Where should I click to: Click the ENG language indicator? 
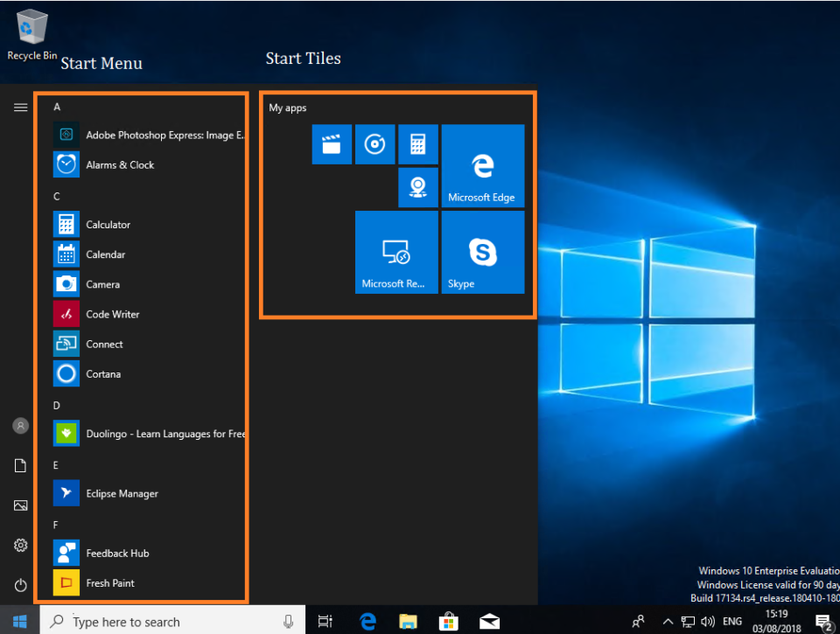coord(732,622)
